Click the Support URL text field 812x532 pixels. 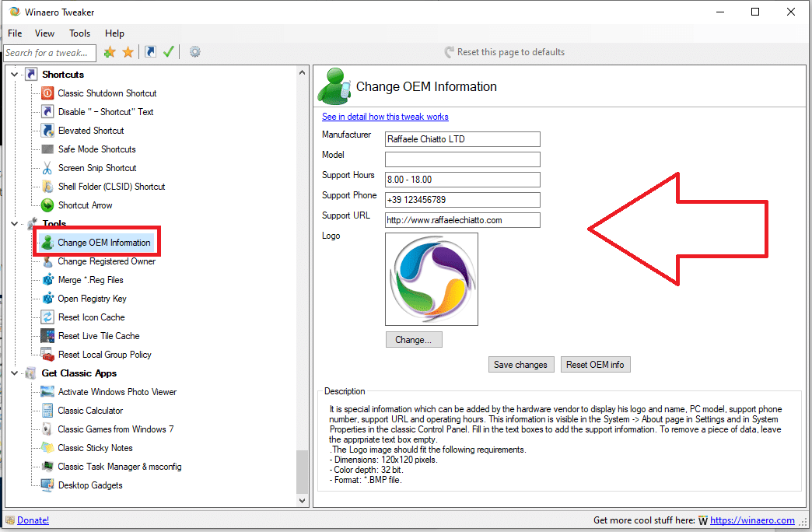coord(463,220)
